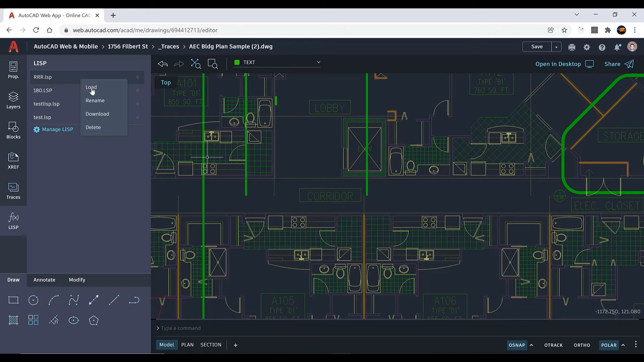The image size is (644, 362).
Task: Toggle OTRACK status bar button
Action: click(553, 345)
